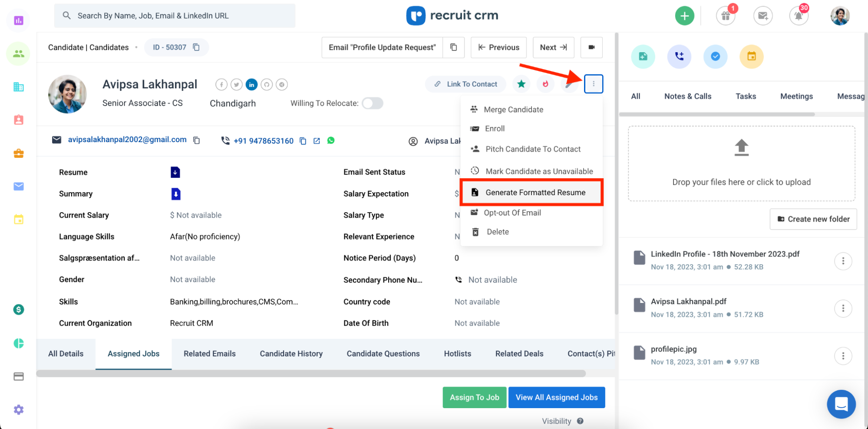Click the Create new folder button
868x429 pixels.
pos(812,219)
